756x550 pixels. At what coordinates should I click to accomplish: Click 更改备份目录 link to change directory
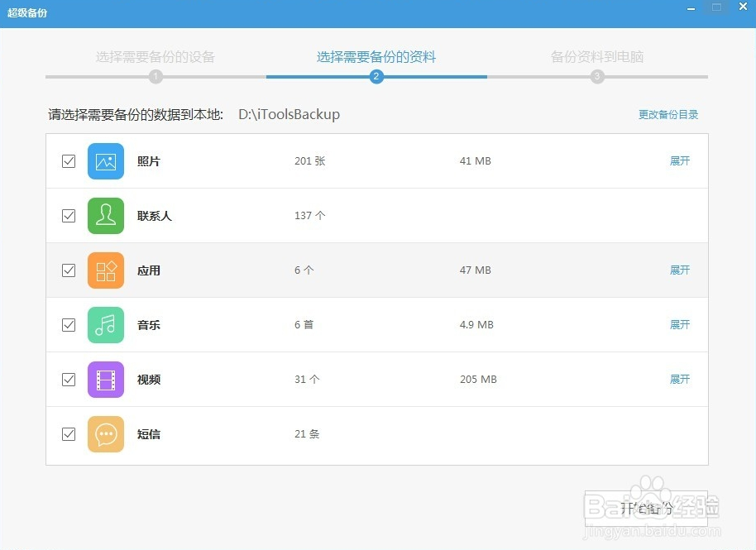click(667, 115)
